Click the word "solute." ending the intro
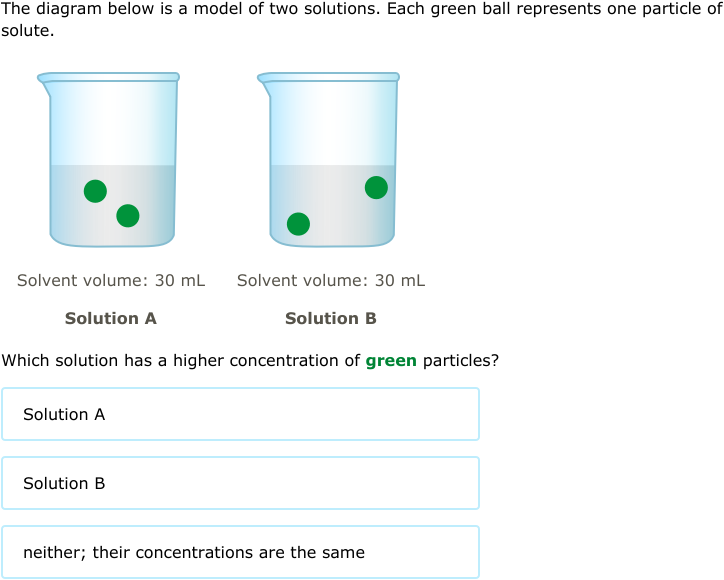The width and height of the screenshot is (724, 580). coord(28,30)
